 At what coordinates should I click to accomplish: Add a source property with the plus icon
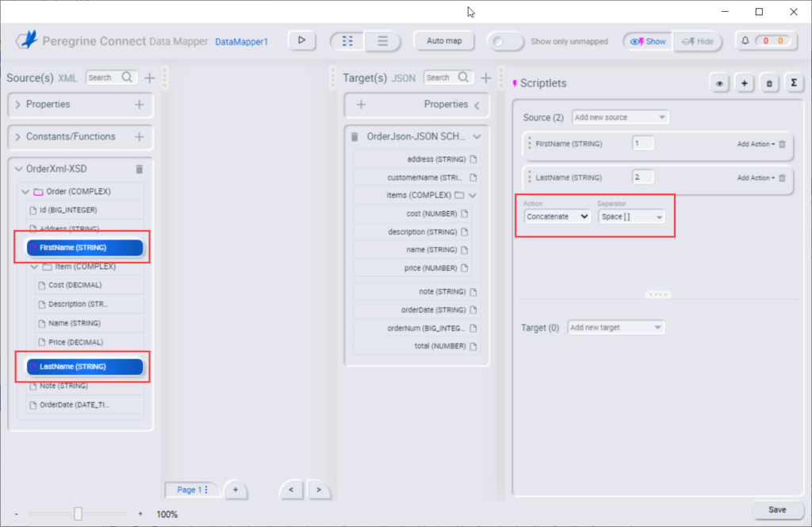(140, 104)
